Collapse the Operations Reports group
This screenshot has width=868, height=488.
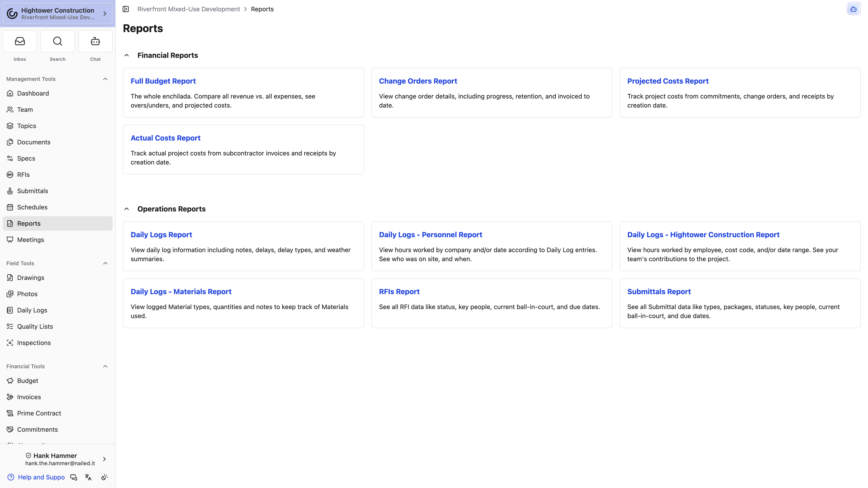point(127,209)
